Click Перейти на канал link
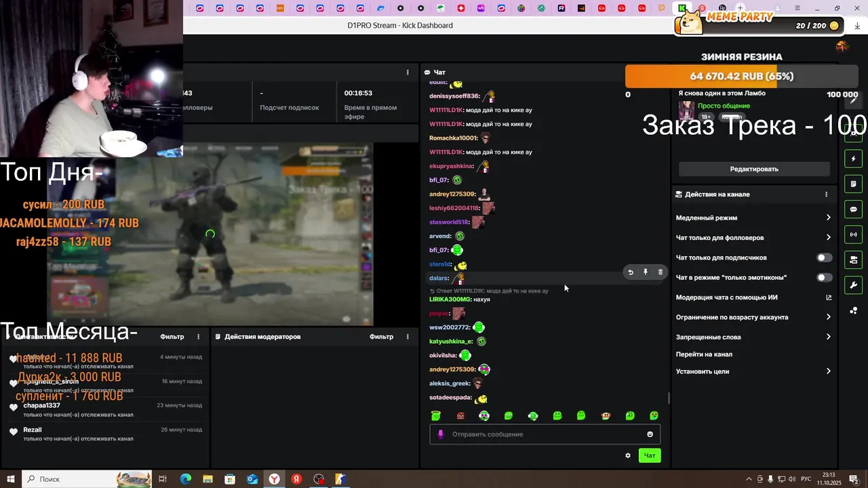The width and height of the screenshot is (868, 488). 704,354
